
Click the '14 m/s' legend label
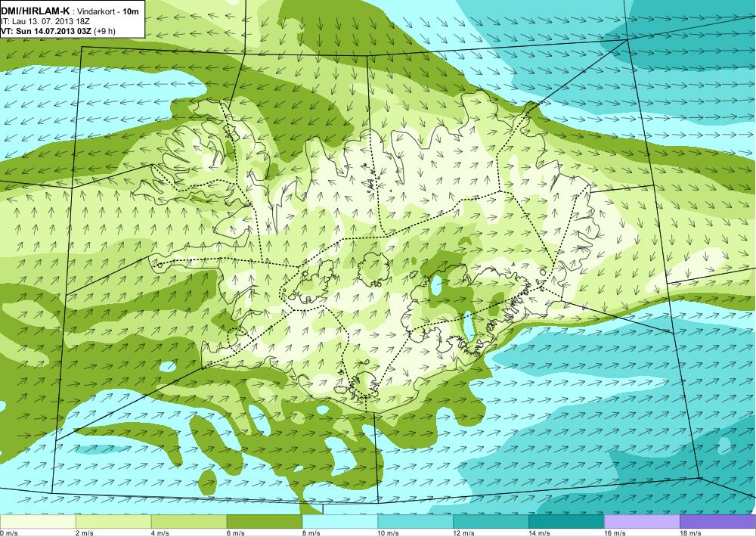pos(540,533)
